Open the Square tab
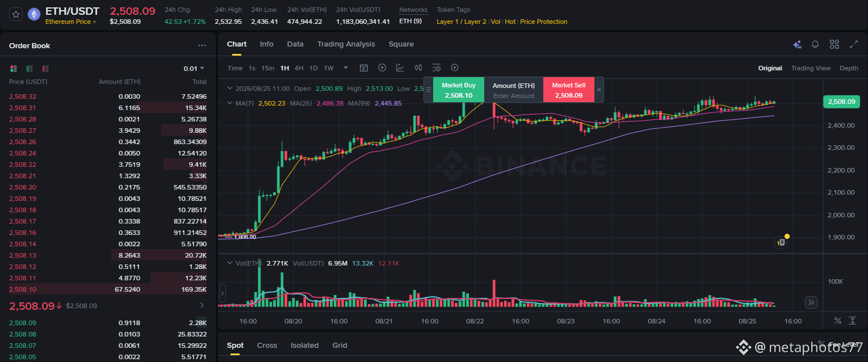Image resolution: width=868 pixels, height=362 pixels. (401, 44)
